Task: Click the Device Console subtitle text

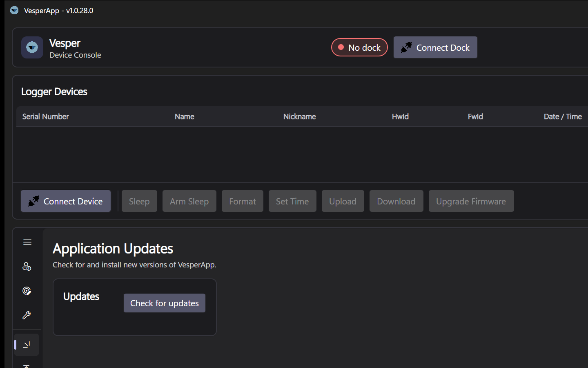Action: [75, 55]
